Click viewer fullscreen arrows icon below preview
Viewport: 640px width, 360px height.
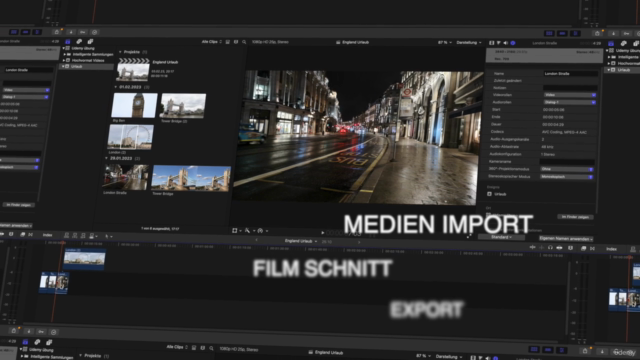469,236
